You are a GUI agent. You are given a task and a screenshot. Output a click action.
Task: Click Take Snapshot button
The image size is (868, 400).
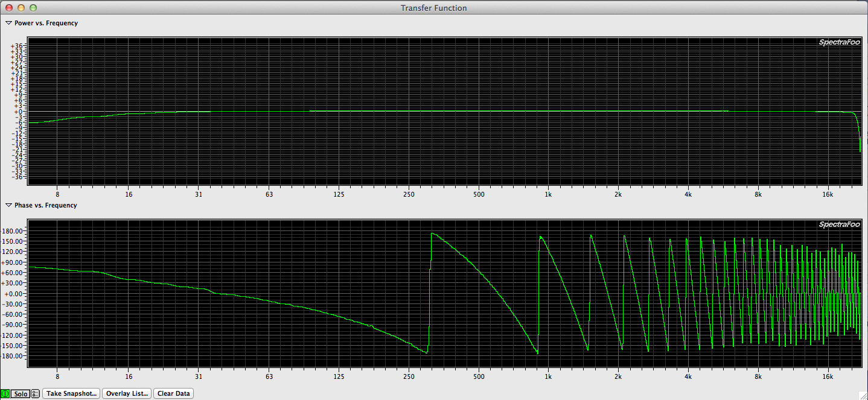[x=71, y=393]
